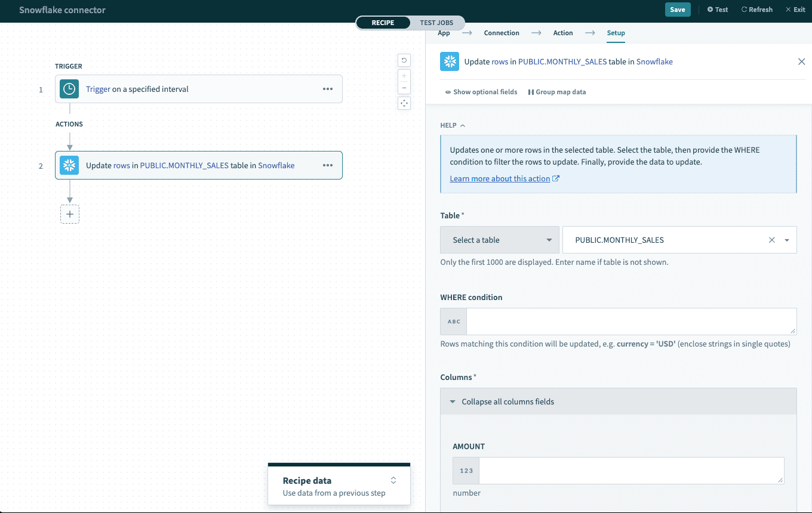This screenshot has width=812, height=513.
Task: Add a new step with the plus button
Action: pos(70,214)
